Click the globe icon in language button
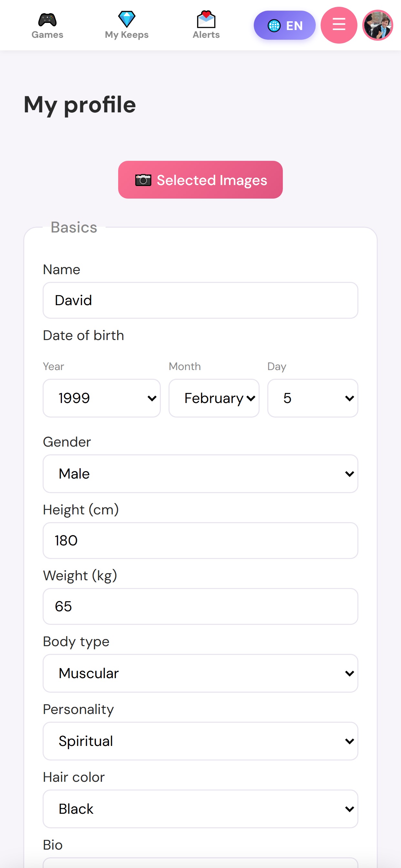The width and height of the screenshot is (401, 868). tap(274, 26)
